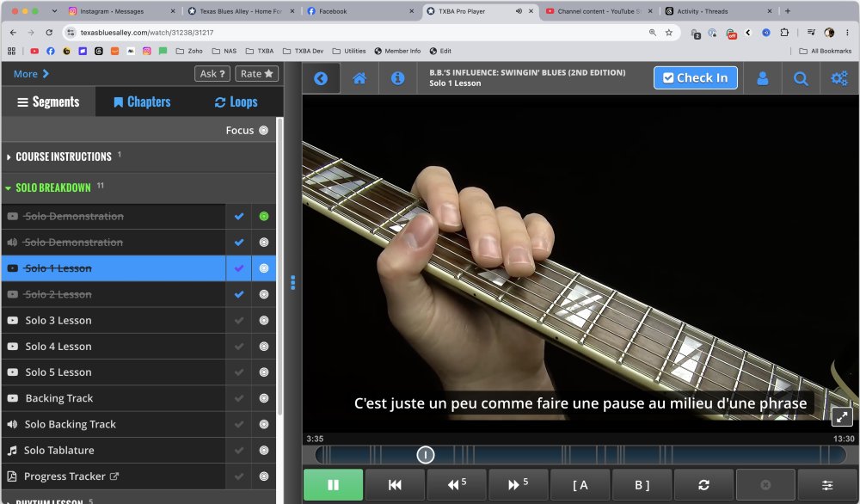Open the player search magnifier icon
This screenshot has height=504, width=860.
(x=801, y=78)
